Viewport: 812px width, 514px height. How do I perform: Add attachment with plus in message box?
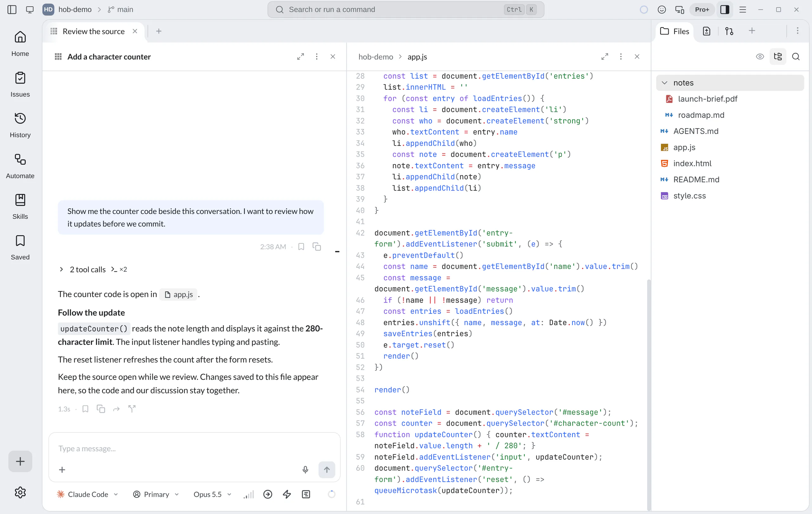tap(62, 470)
